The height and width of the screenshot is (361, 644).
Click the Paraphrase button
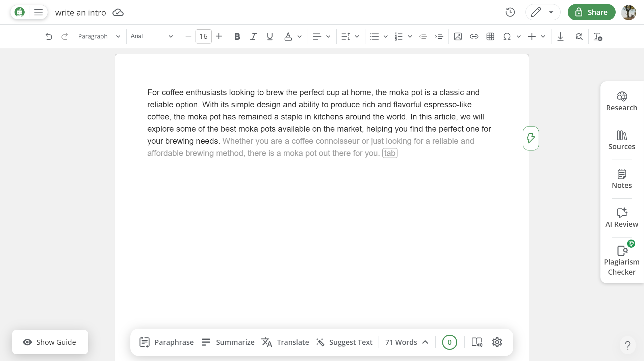166,342
